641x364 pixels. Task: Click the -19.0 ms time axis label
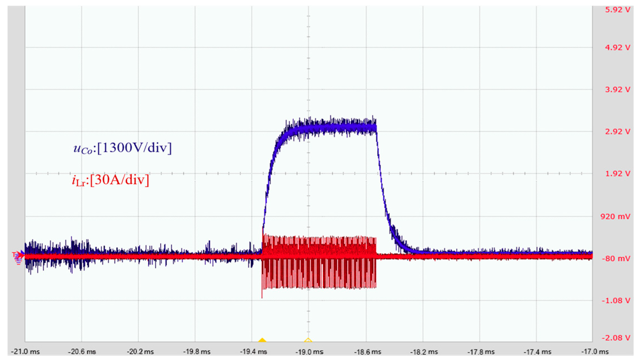click(x=309, y=352)
